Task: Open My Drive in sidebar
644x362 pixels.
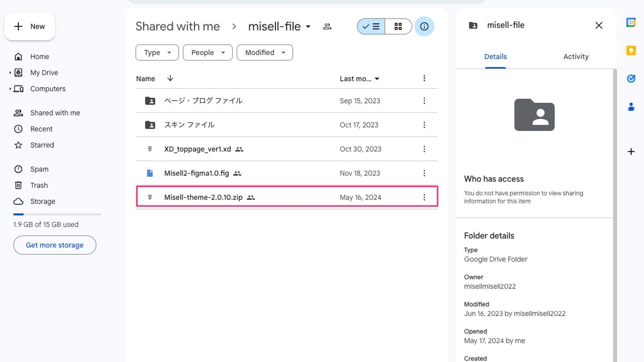Action: coord(44,73)
